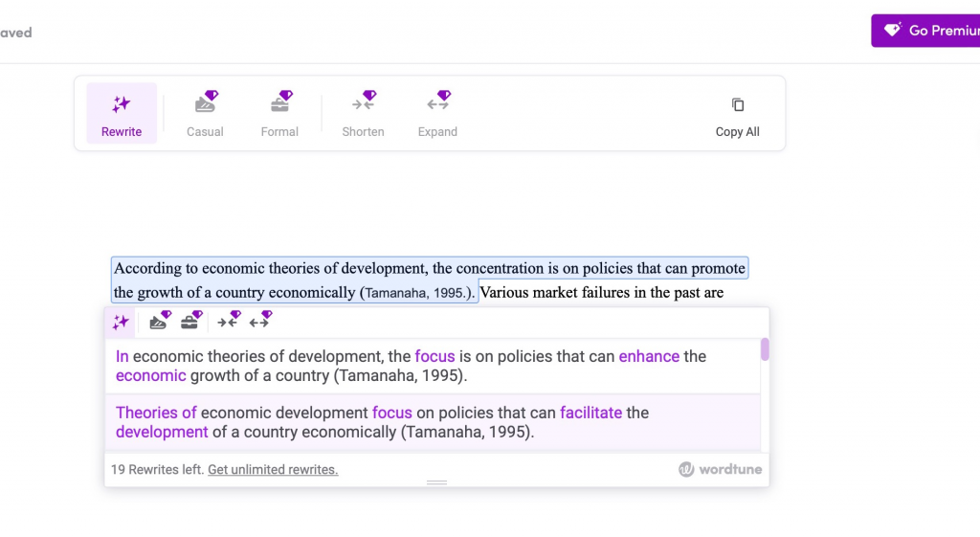The width and height of the screenshot is (980, 537).
Task: Click the sentence 'Various market failures in the past'
Action: 601,293
